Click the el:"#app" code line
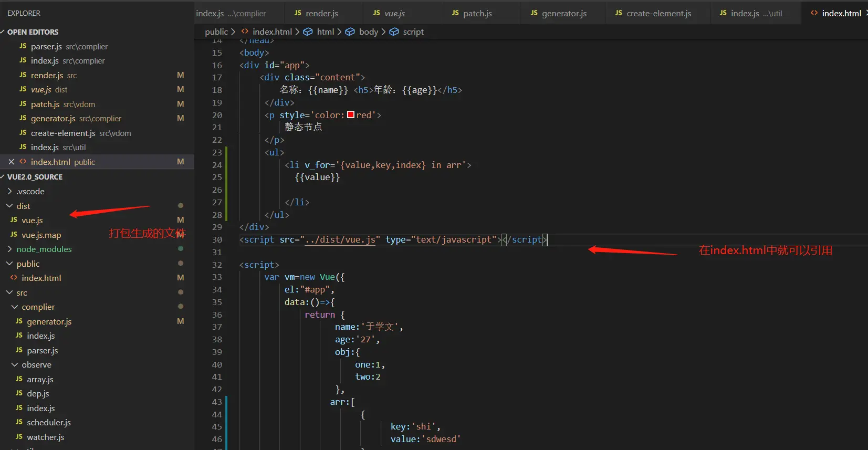The image size is (868, 450). click(309, 289)
